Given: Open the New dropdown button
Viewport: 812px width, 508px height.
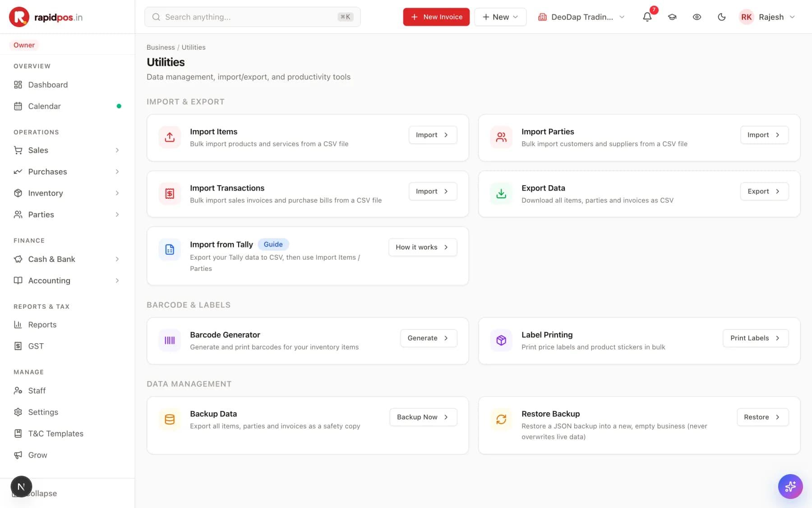Looking at the screenshot, I should pyautogui.click(x=500, y=17).
